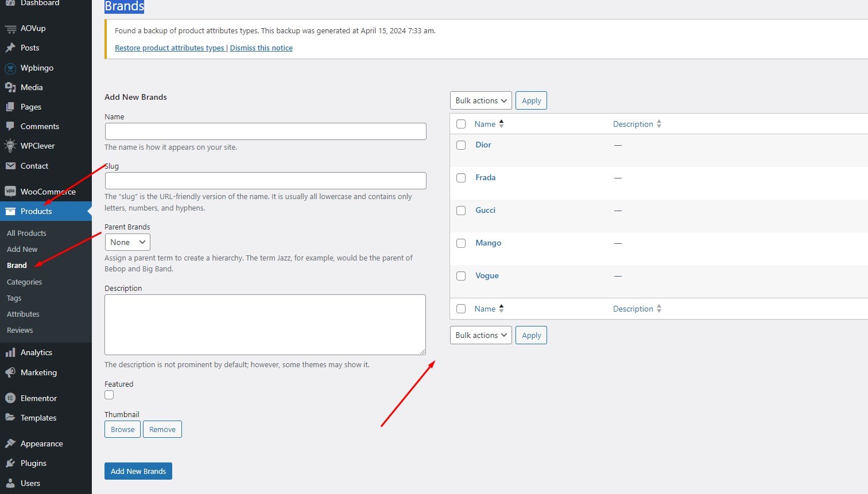Open the Attributes submenu item
Viewport: 868px width, 494px height.
pos(23,314)
